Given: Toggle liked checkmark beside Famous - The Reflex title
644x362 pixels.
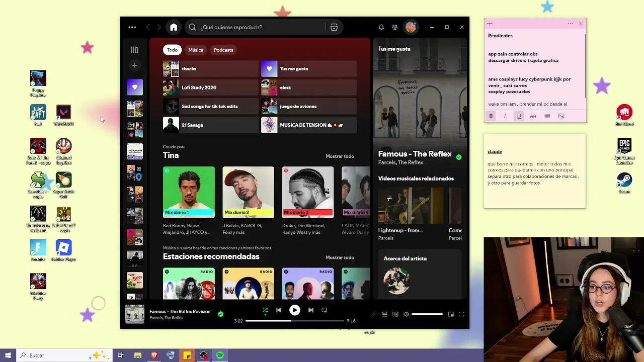Looking at the screenshot, I should click(459, 157).
